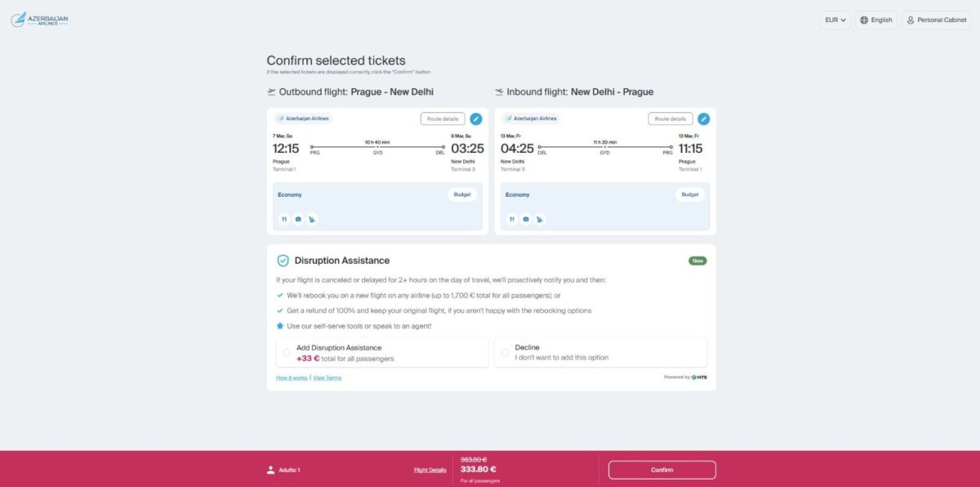Open the How it works link
This screenshot has height=487, width=980.
292,378
